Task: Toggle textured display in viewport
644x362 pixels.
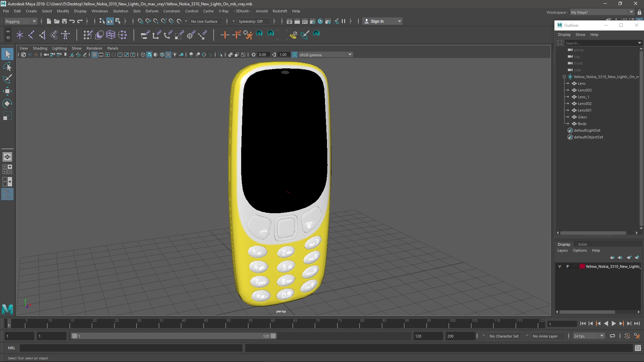Action: [x=168, y=55]
